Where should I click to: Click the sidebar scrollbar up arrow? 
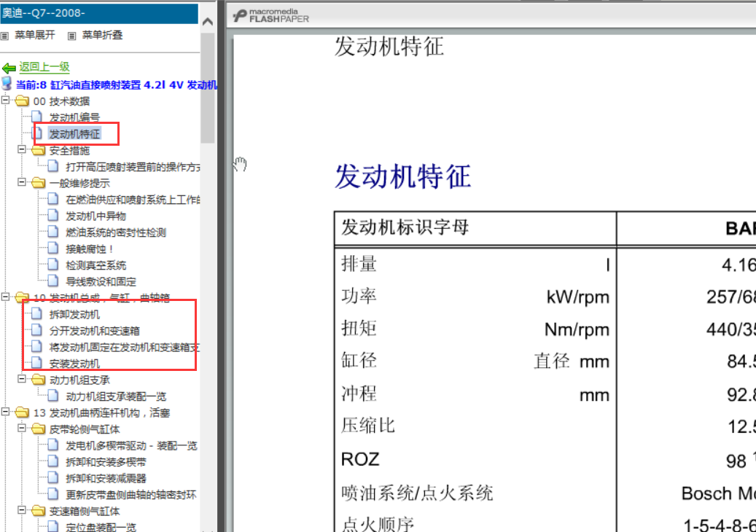208,22
